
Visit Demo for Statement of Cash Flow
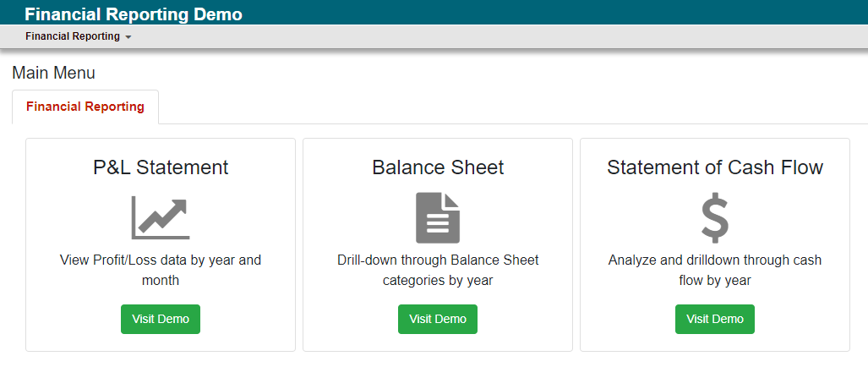tap(715, 320)
